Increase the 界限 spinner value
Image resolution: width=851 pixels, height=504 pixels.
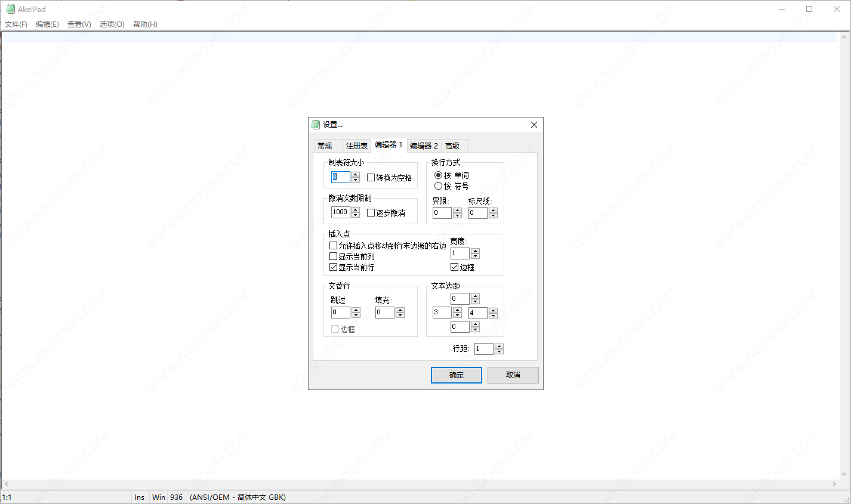pos(457,210)
